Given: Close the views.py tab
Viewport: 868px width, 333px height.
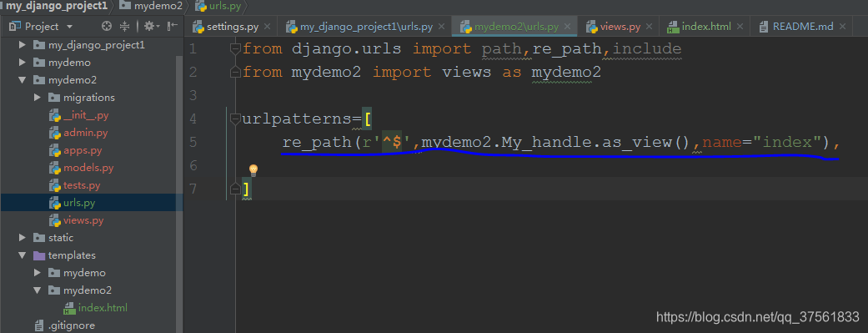Looking at the screenshot, I should 649,27.
